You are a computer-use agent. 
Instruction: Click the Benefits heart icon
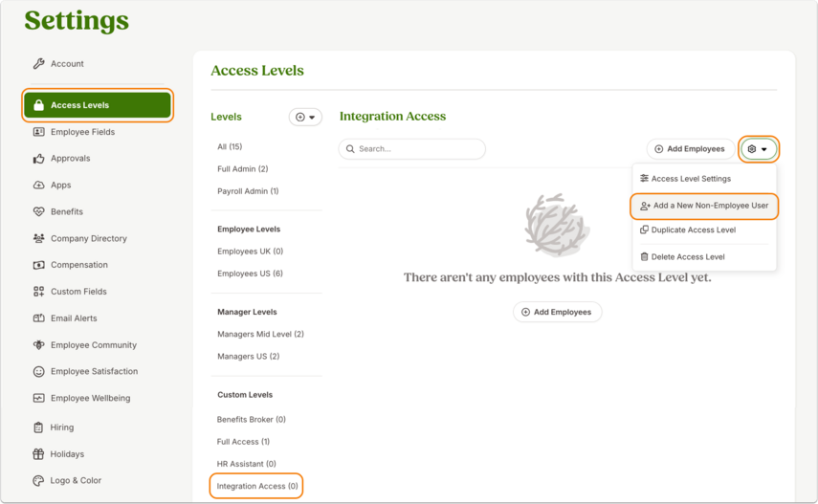pyautogui.click(x=38, y=211)
